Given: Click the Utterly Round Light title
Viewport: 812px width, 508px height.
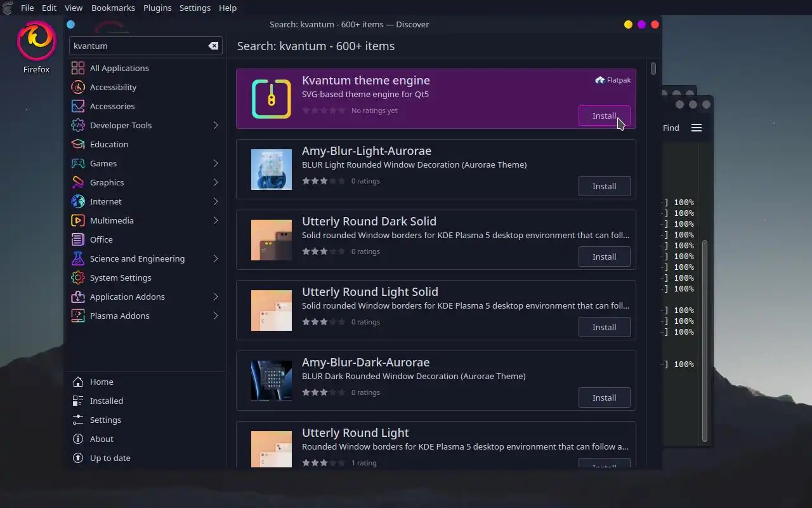Looking at the screenshot, I should tap(355, 432).
